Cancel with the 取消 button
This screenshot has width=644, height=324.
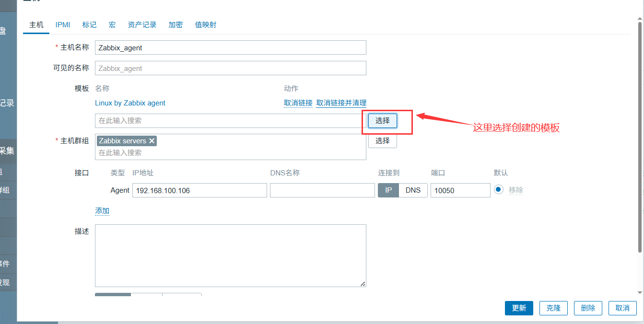click(x=622, y=308)
